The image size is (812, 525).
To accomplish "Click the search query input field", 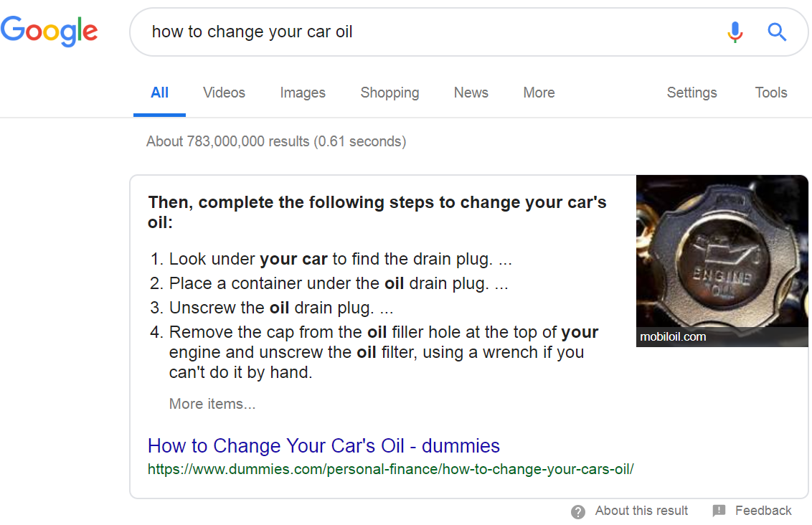I will (x=430, y=32).
